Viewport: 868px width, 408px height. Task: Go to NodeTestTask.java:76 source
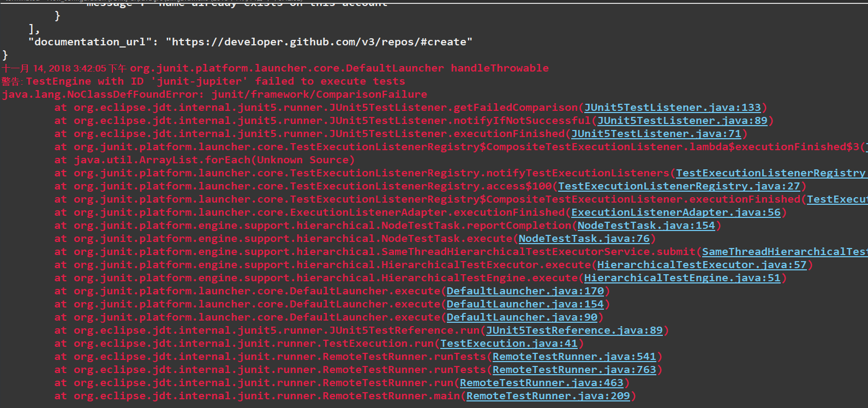(x=584, y=239)
